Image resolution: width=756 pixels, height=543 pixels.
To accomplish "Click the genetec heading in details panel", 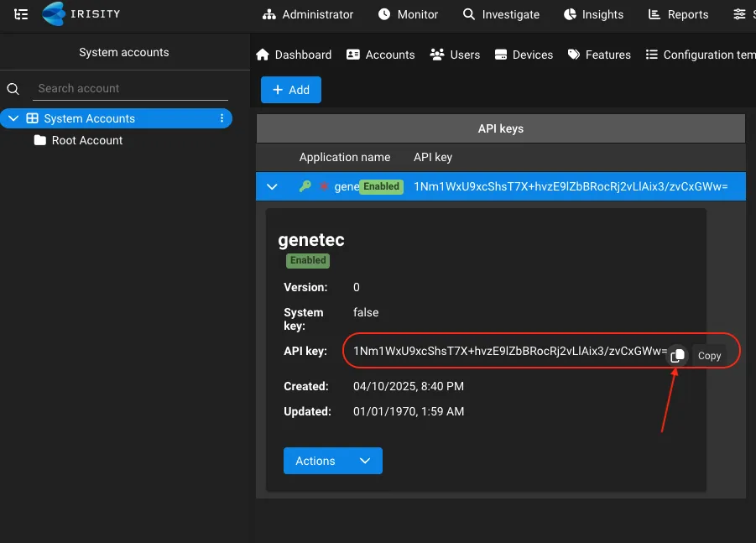I will [311, 240].
